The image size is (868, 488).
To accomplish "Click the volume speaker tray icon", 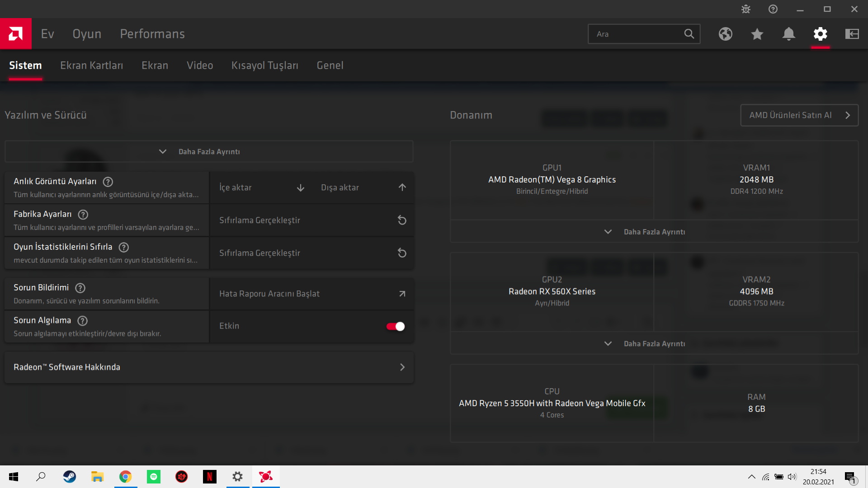I will coord(792,477).
